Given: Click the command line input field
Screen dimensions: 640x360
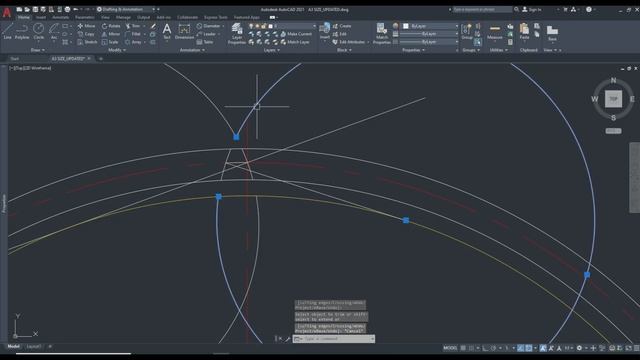Looking at the screenshot, I should click(x=333, y=339).
